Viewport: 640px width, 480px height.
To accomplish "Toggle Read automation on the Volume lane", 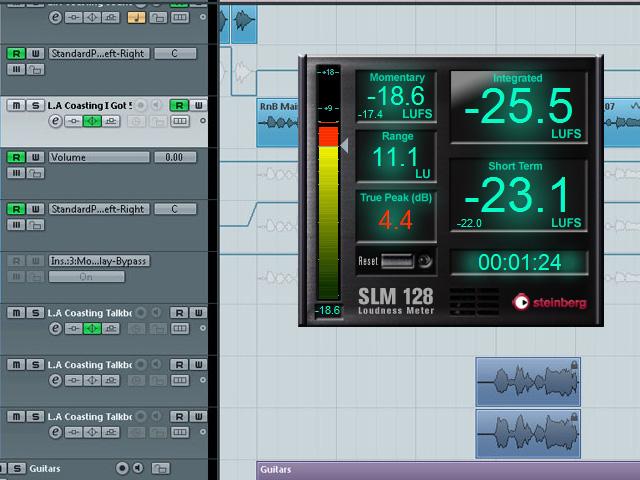I will 17,157.
